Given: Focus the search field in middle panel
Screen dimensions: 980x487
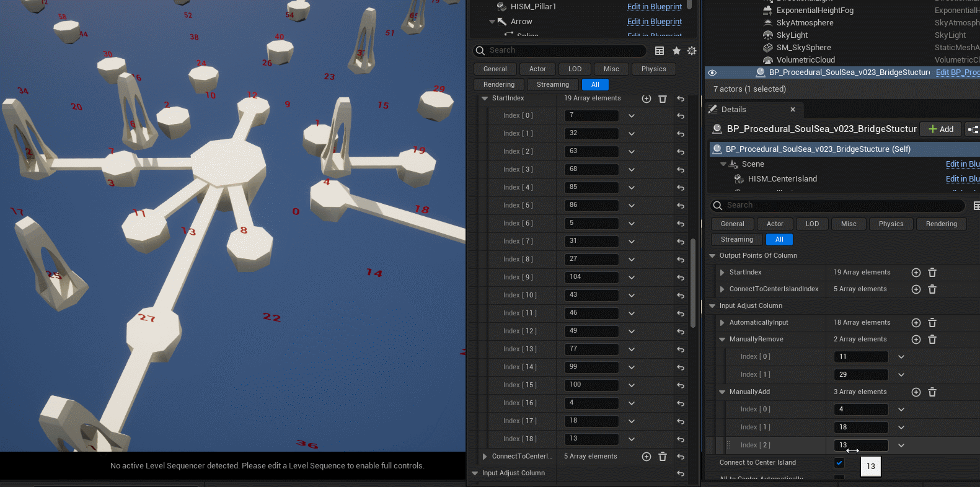Looking at the screenshot, I should [560, 51].
